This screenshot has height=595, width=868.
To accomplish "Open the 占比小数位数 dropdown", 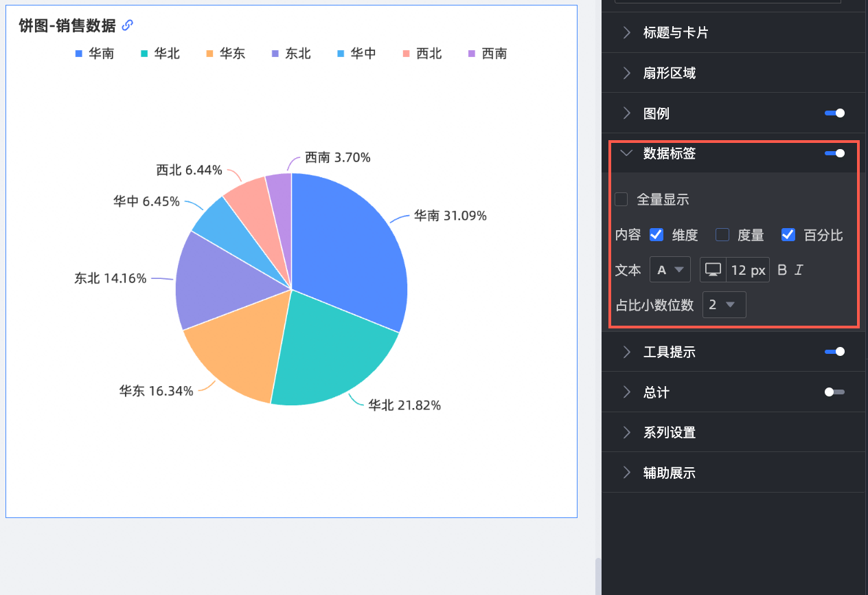I will 724,305.
